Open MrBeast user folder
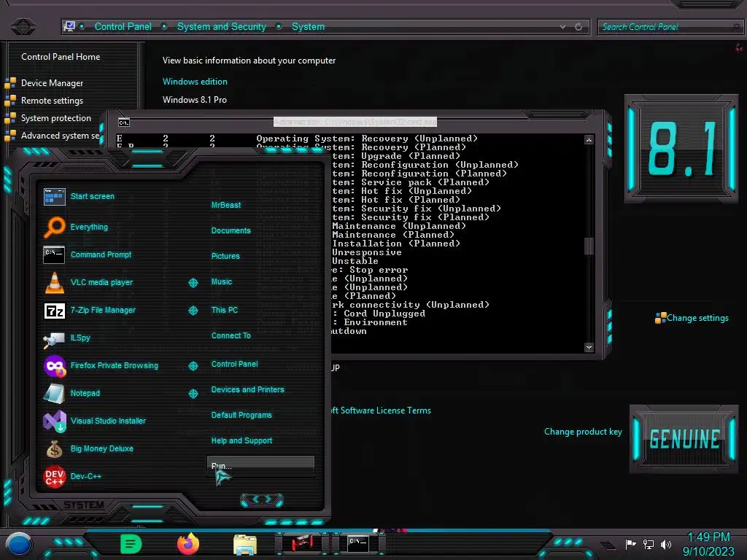This screenshot has height=560, width=747. point(226,205)
